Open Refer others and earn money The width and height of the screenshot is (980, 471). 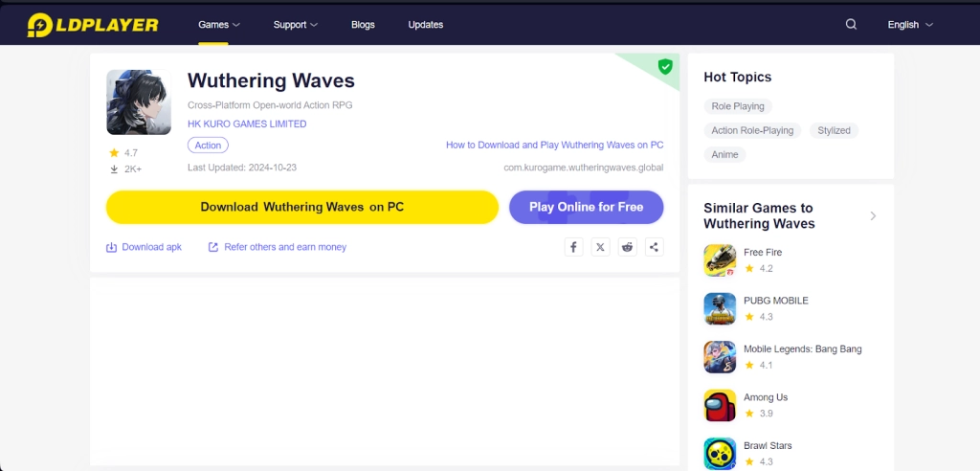(x=277, y=247)
